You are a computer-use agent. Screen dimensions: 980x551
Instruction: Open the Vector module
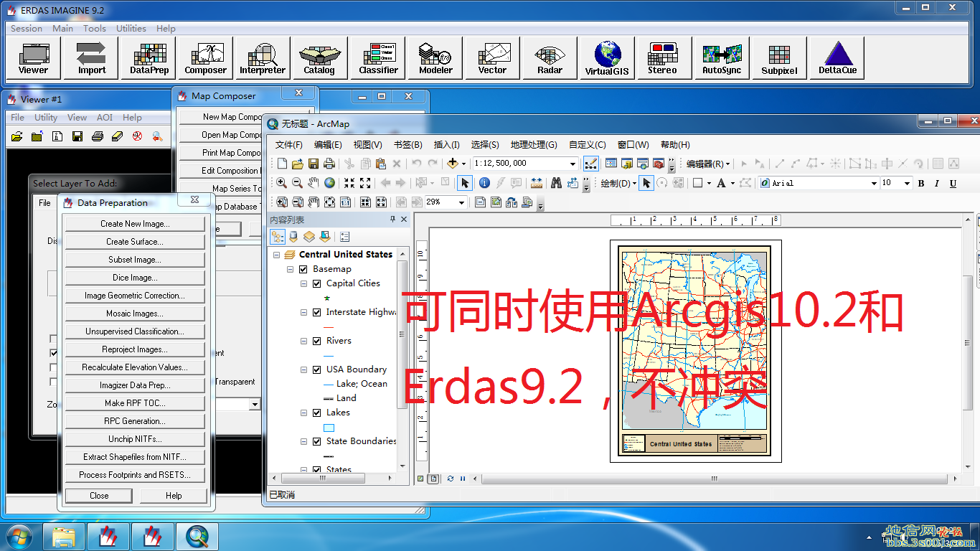click(492, 58)
